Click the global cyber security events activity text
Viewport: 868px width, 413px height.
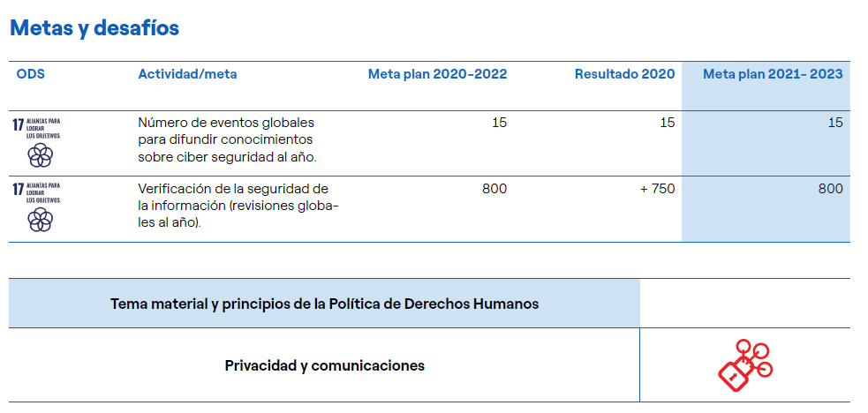tap(227, 139)
